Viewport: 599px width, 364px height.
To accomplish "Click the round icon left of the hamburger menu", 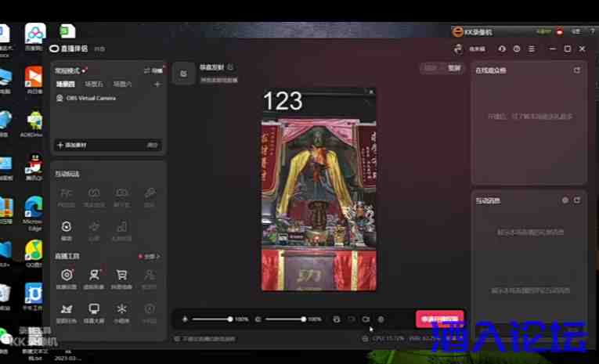I will (x=517, y=49).
